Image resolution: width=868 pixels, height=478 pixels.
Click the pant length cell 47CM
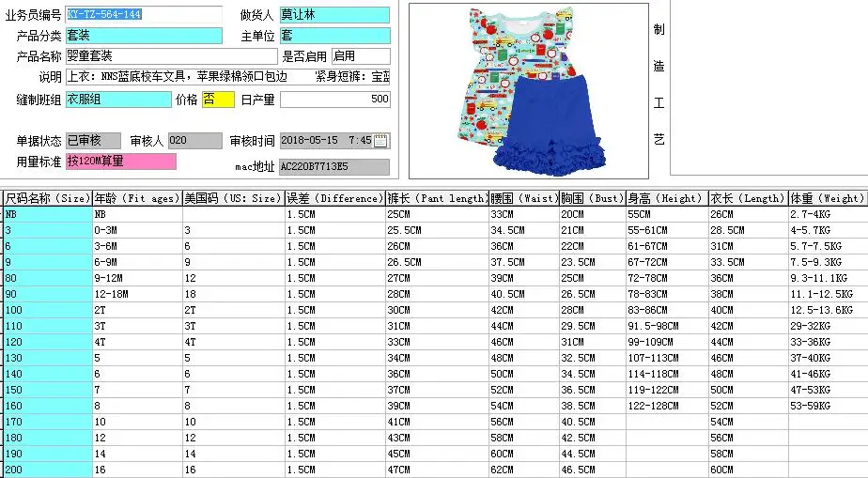437,470
